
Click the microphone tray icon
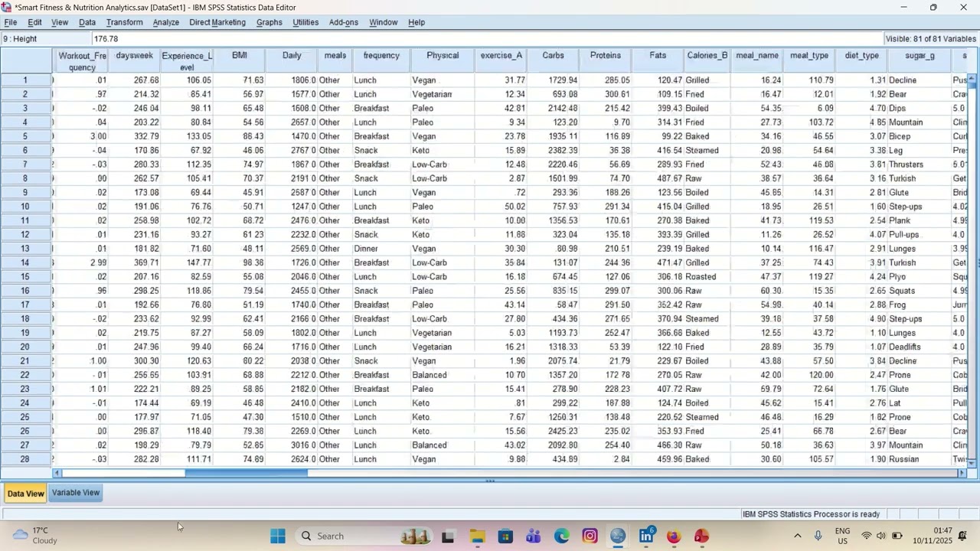pyautogui.click(x=818, y=536)
